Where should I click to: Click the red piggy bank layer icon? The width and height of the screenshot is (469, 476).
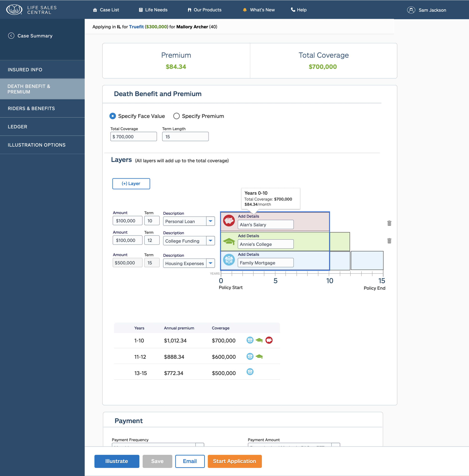(x=229, y=221)
